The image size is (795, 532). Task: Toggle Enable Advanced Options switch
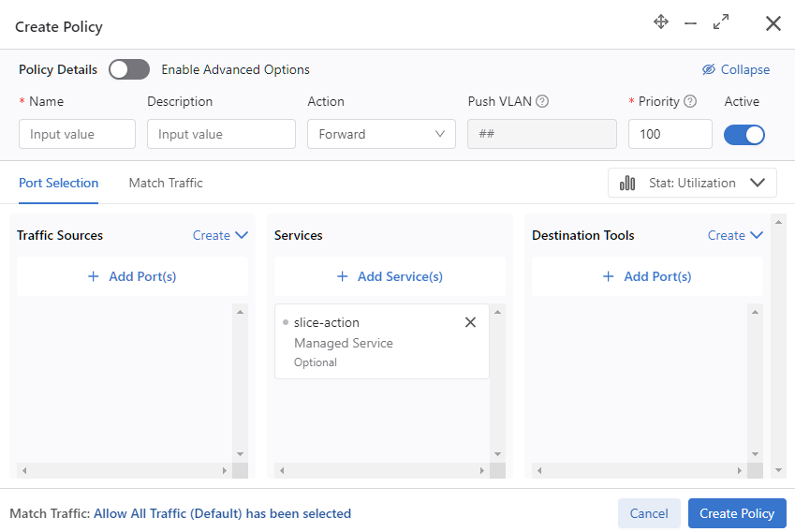point(129,69)
